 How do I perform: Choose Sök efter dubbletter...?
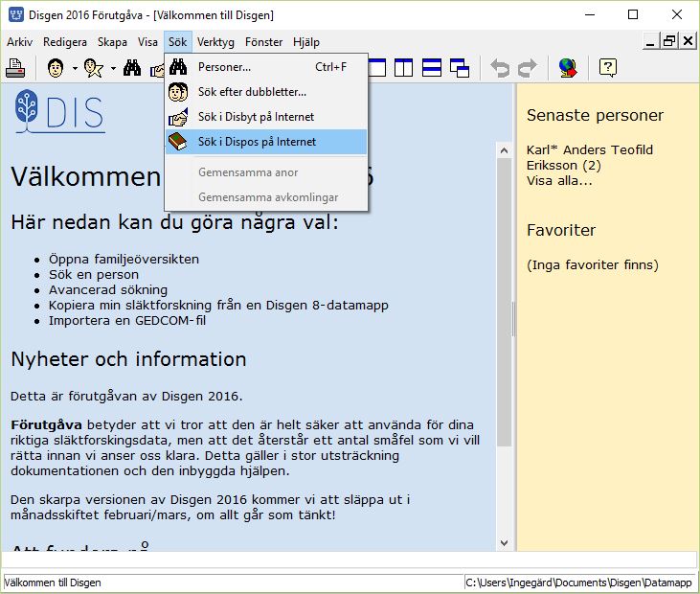click(266, 92)
